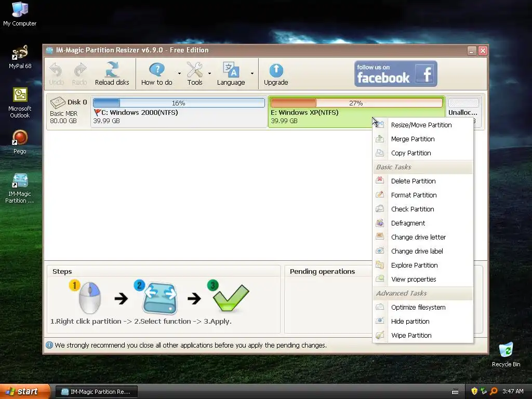This screenshot has height=399, width=532.
Task: Select Format Partition in context menu
Action: tap(423, 195)
